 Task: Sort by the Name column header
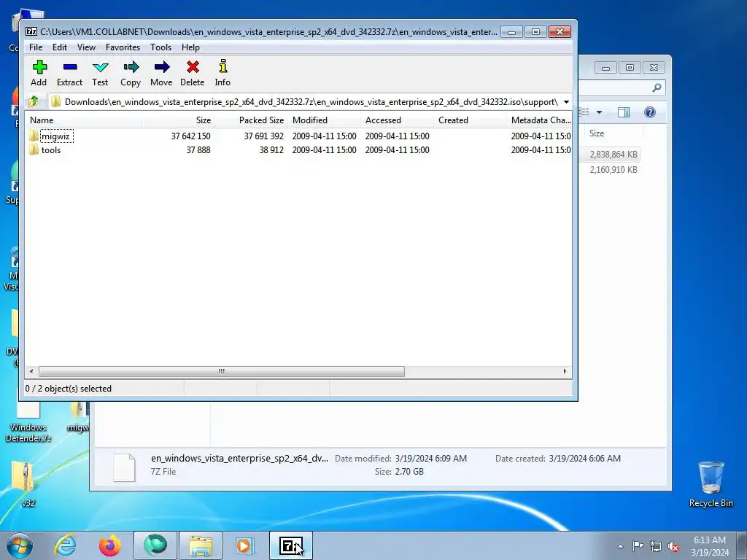83,120
